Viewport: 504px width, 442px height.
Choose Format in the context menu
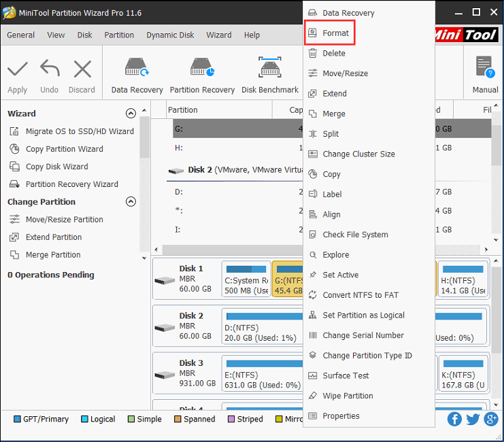[335, 33]
